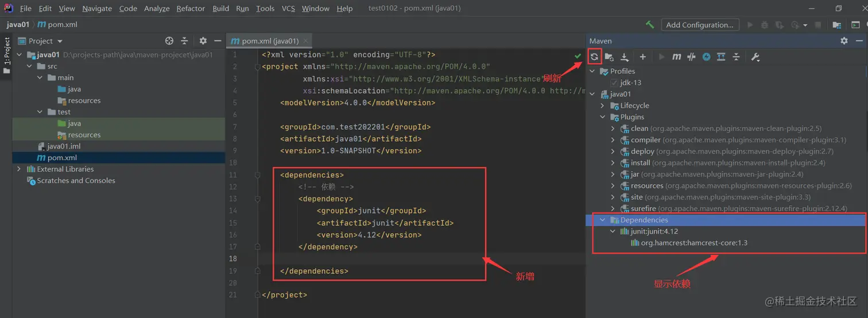Click Add Configuration... button

[700, 25]
